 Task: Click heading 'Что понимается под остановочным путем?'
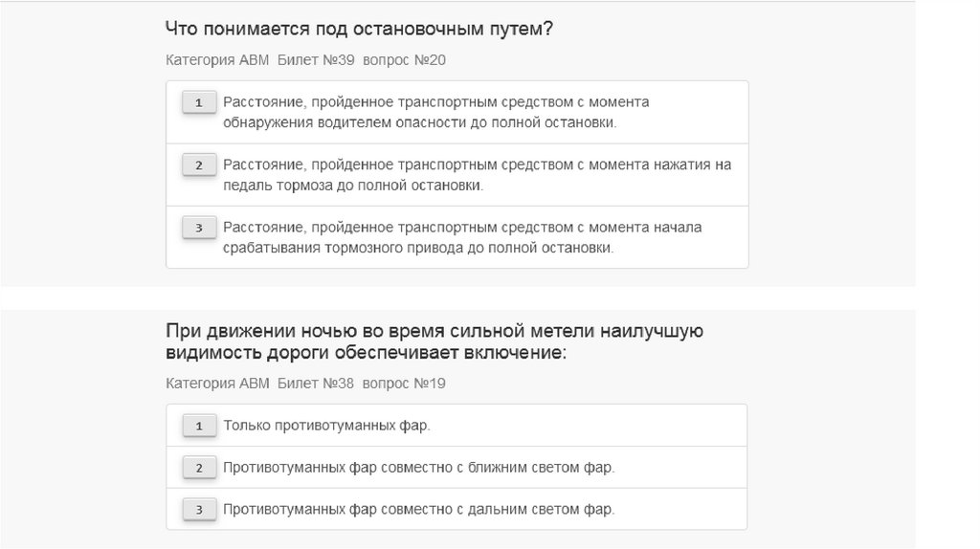(x=359, y=29)
